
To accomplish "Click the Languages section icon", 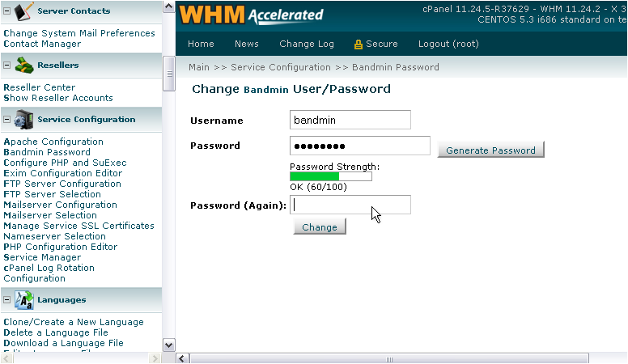I will coord(24,300).
